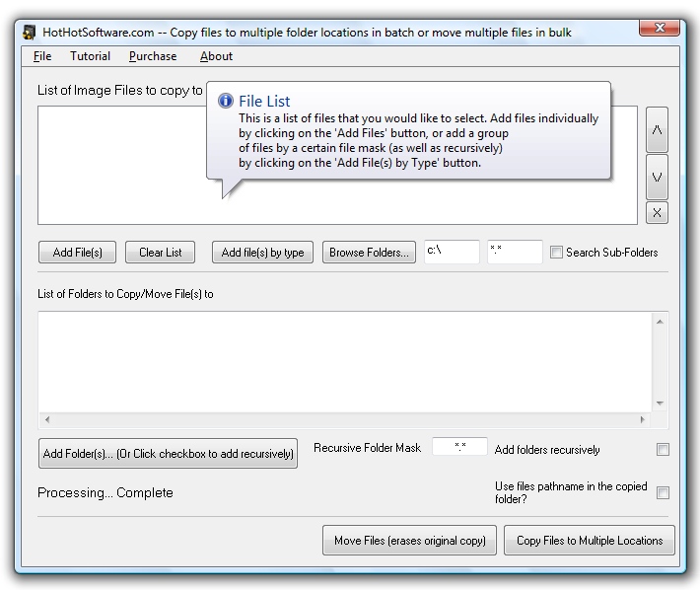Open the About menu
The height and width of the screenshot is (590, 700).
coord(216,56)
